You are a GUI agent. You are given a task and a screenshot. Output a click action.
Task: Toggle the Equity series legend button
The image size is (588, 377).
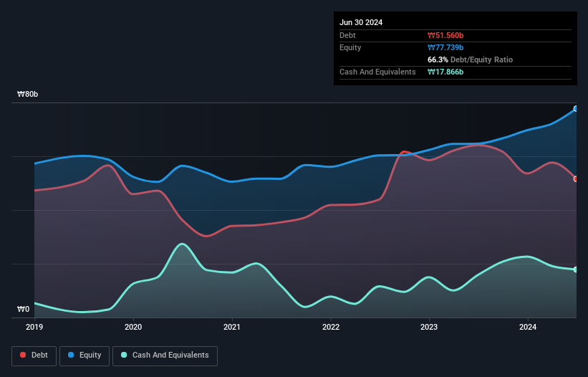coord(85,355)
